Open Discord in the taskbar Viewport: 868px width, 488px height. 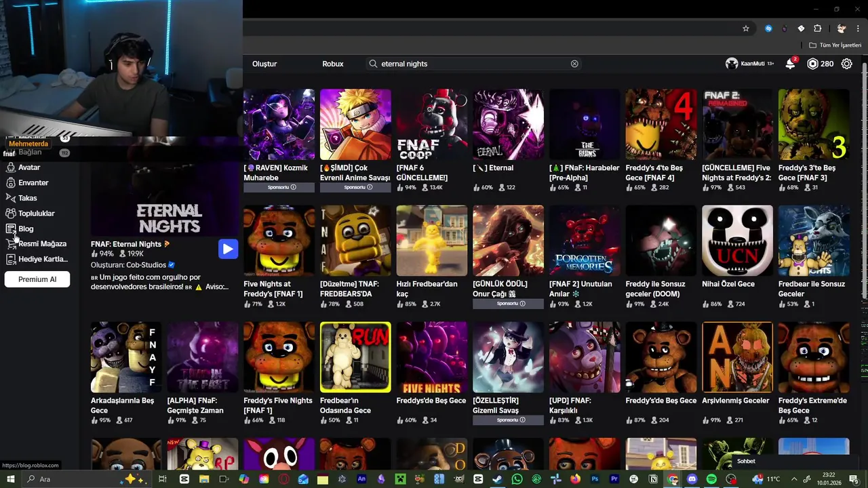[692, 479]
